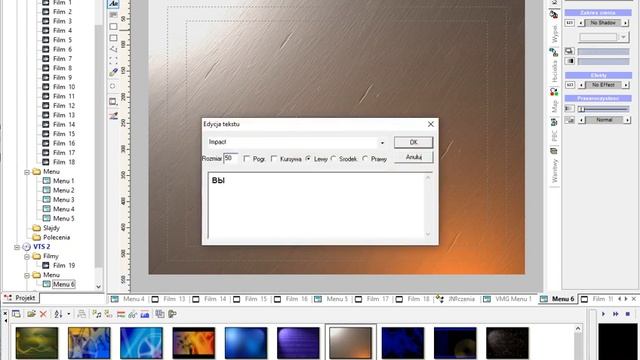This screenshot has width=640, height=360.
Task: Click the previous arrow beside No Effect
Action: [581, 85]
